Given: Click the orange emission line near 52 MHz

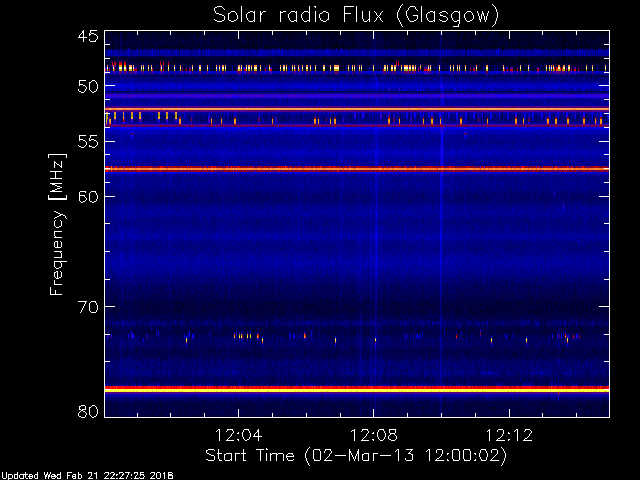Looking at the screenshot, I should point(357,109).
